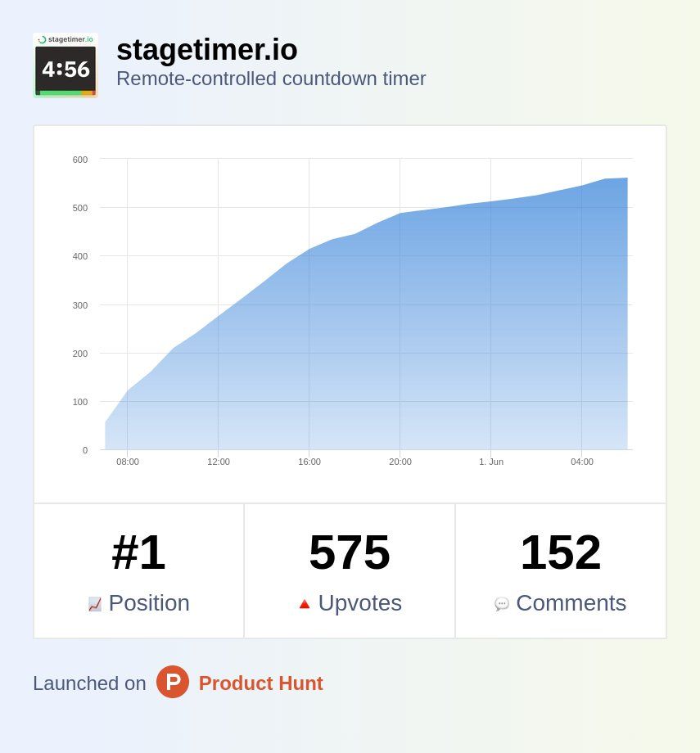Click the 08:00 x-axis label
700x753 pixels.
point(128,462)
